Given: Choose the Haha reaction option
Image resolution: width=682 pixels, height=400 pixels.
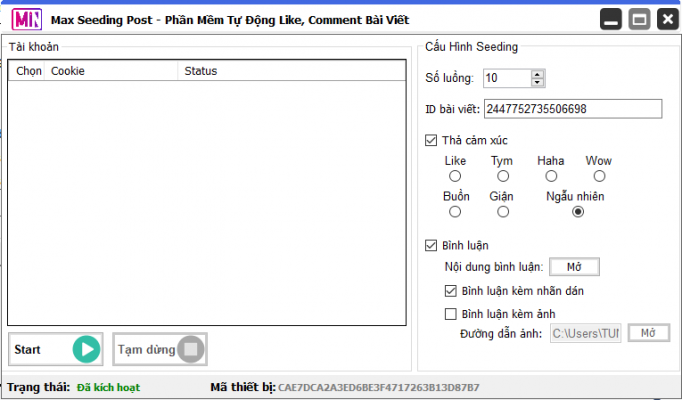Looking at the screenshot, I should click(551, 176).
